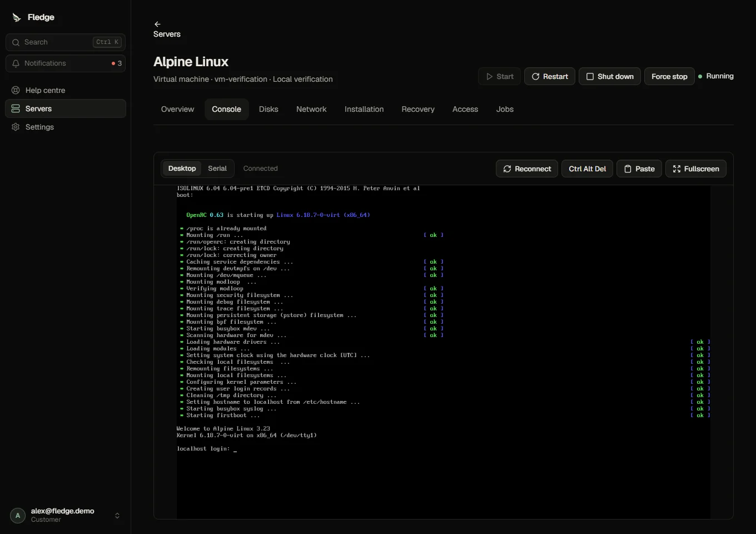This screenshot has width=756, height=534.
Task: Click the Ctrl K shortcut hint
Action: [107, 42]
